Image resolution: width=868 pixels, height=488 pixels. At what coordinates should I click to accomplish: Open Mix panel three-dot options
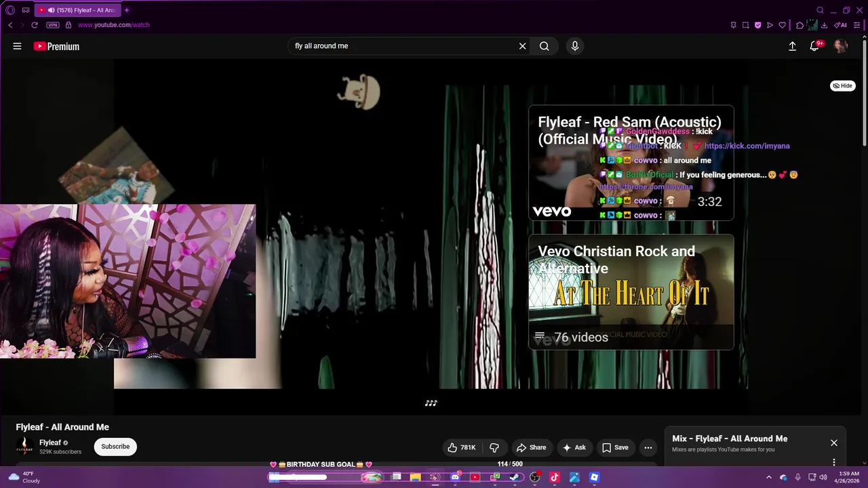(834, 462)
